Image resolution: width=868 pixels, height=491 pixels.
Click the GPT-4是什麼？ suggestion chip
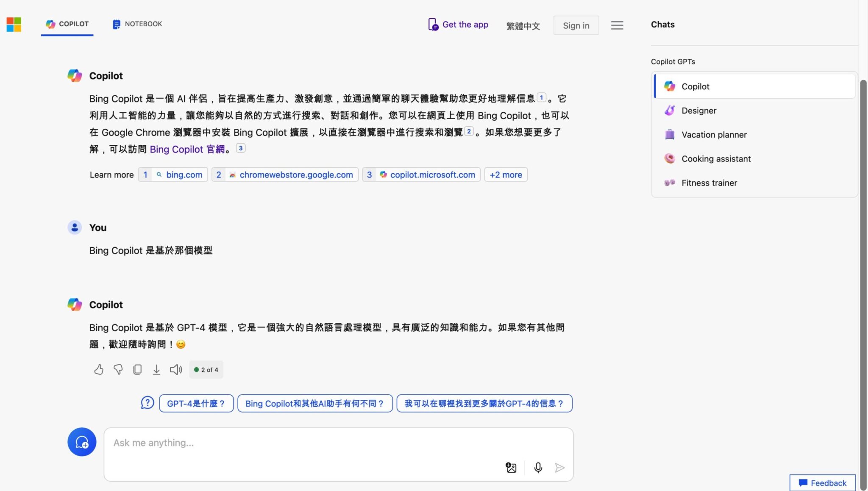coord(196,403)
